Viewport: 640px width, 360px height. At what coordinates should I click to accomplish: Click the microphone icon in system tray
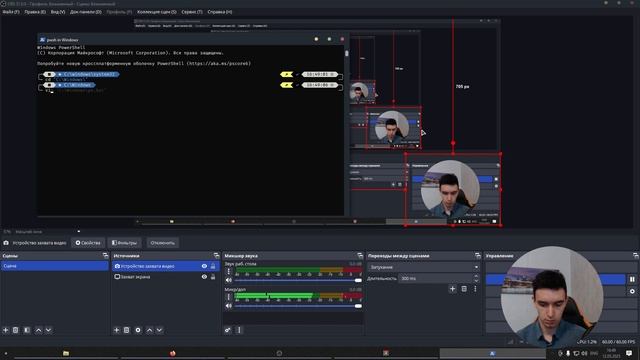click(568, 353)
